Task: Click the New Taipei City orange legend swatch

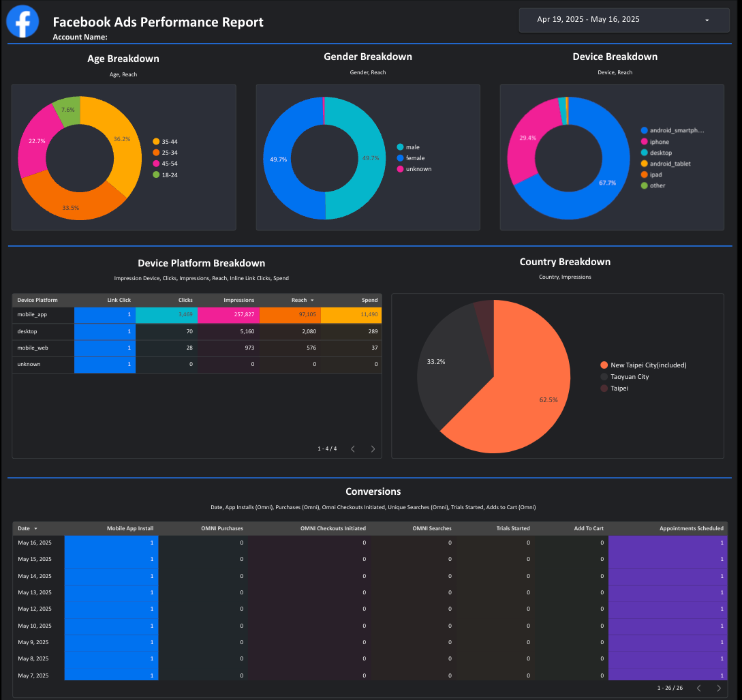Action: click(604, 365)
